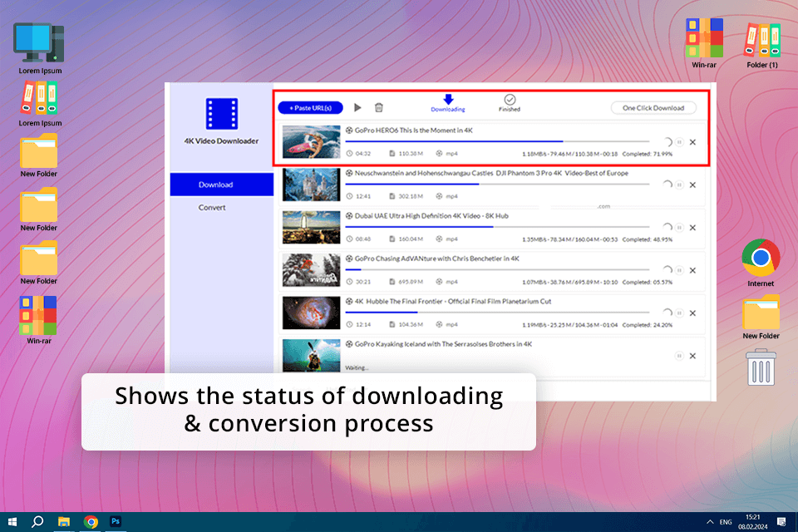The image size is (798, 532).
Task: Remove the GoPro Kayaking Iceland item
Action: [x=692, y=356]
